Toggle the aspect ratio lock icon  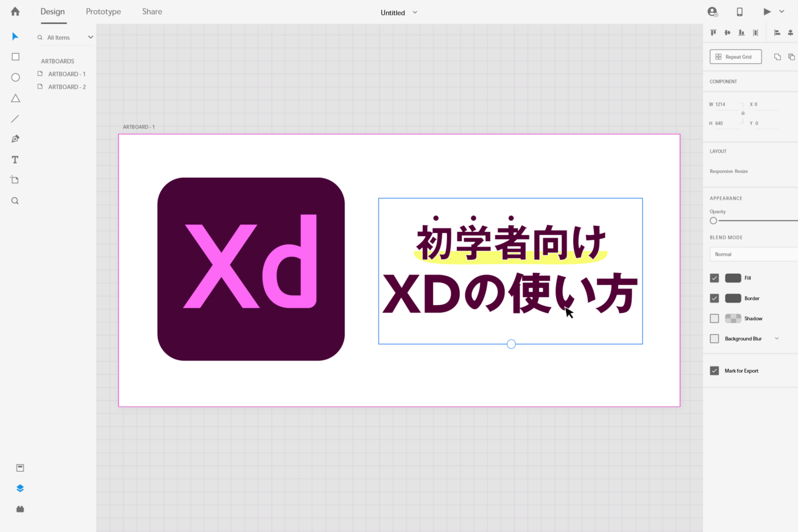tap(743, 113)
